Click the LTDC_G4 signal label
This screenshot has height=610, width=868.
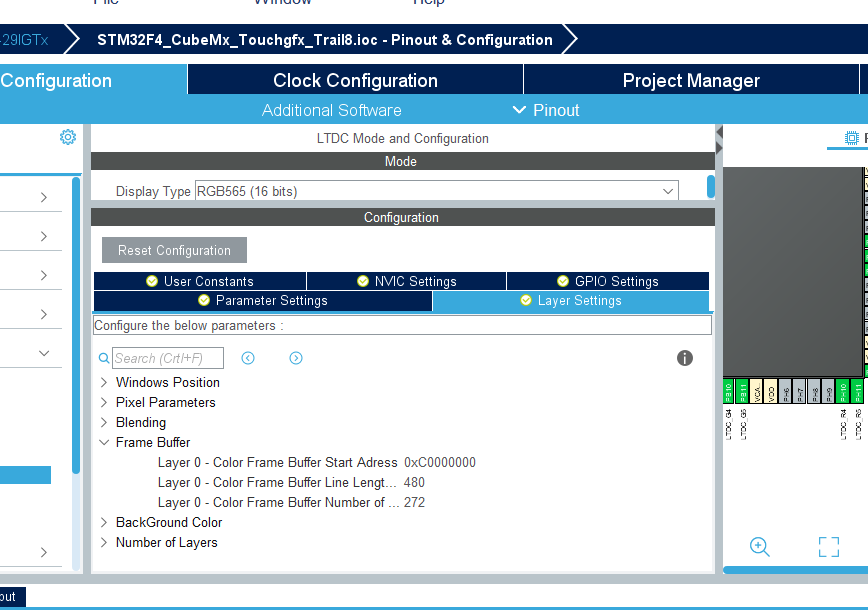(728, 425)
